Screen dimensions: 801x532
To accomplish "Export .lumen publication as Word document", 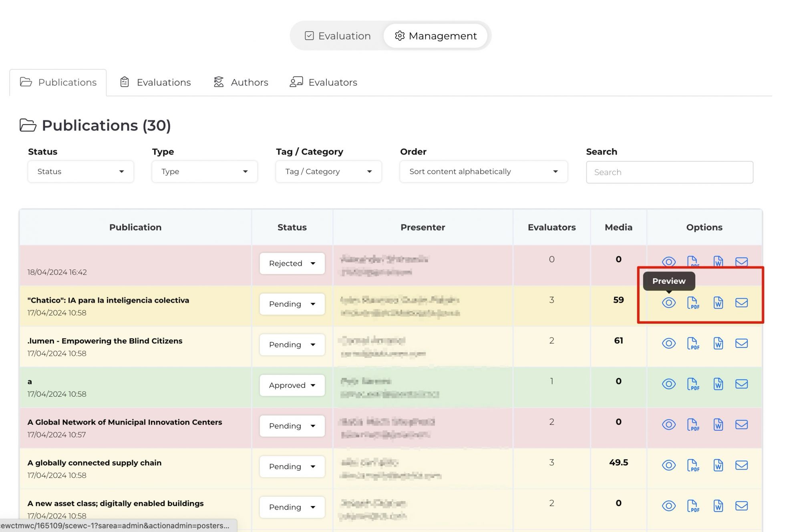I will (x=718, y=343).
